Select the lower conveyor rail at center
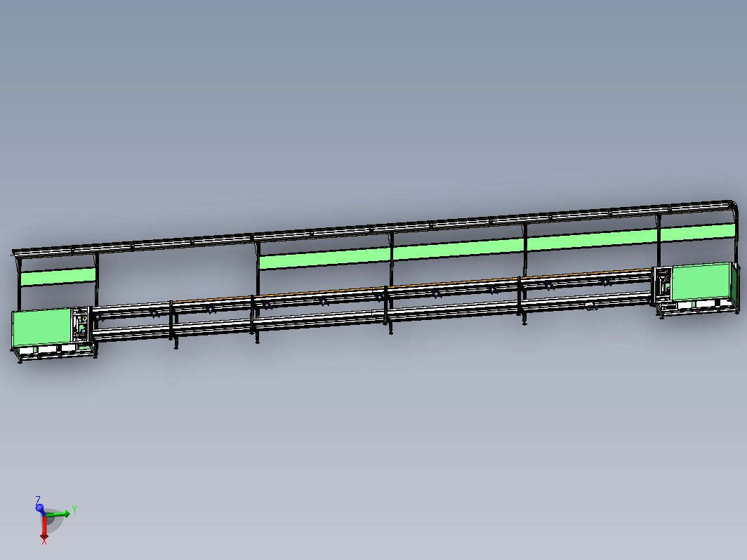Viewport: 747px width, 560px height. tap(371, 316)
